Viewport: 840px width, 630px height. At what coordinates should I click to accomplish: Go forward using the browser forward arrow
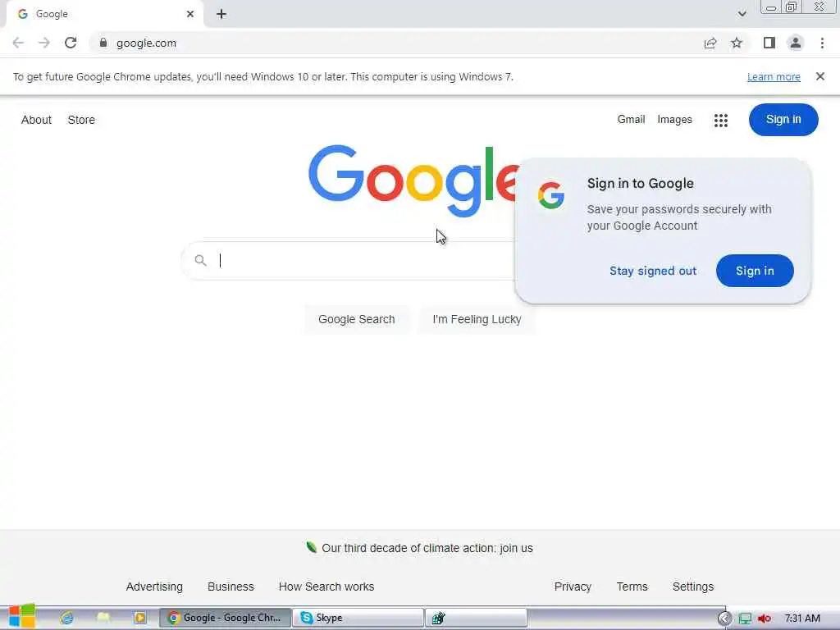coord(44,43)
